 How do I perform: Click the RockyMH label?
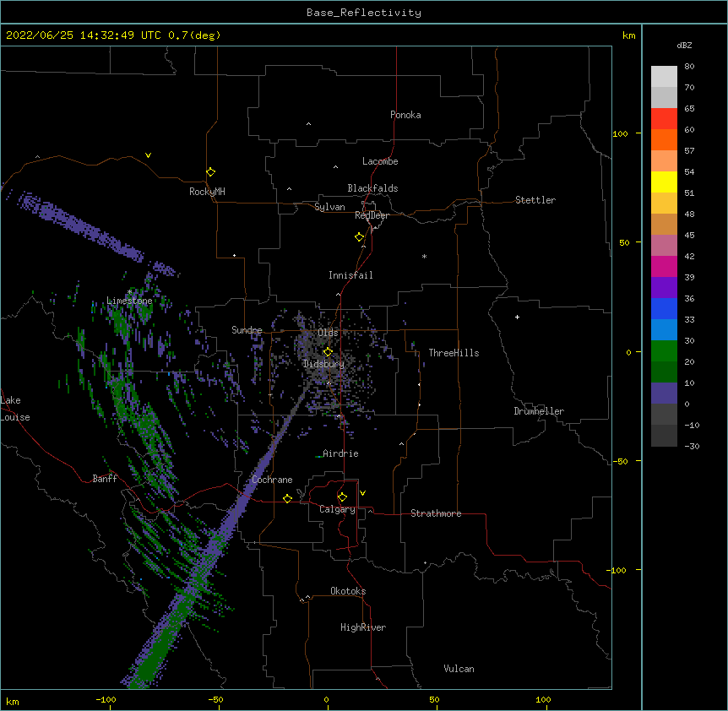pyautogui.click(x=207, y=191)
